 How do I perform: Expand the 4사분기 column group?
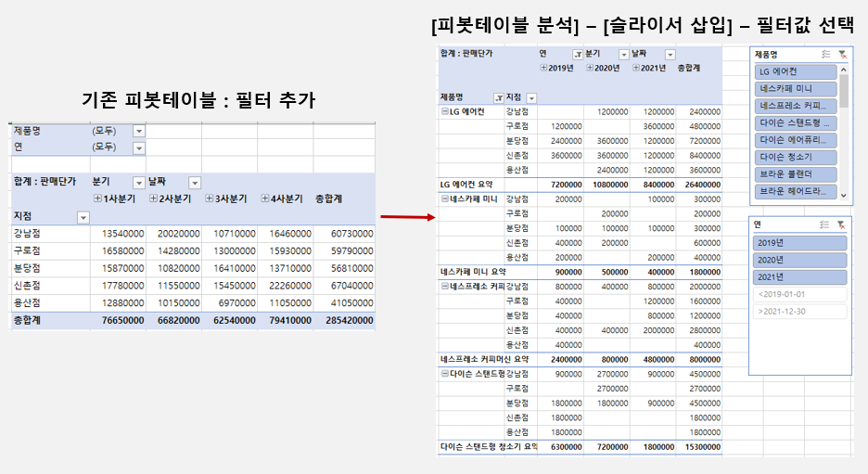(265, 199)
